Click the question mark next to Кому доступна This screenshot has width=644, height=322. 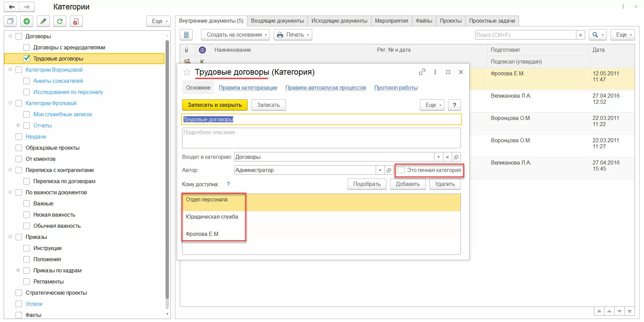pos(228,184)
